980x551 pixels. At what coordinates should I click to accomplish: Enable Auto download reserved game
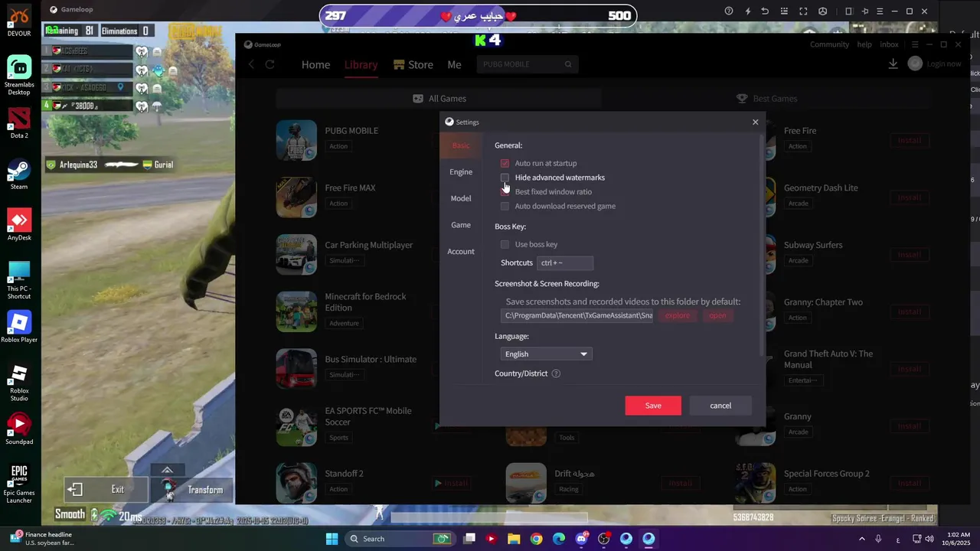coord(505,207)
